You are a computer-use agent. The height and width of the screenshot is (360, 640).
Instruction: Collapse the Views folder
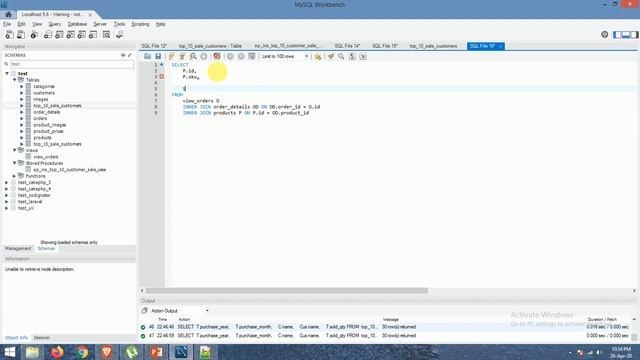[14, 150]
